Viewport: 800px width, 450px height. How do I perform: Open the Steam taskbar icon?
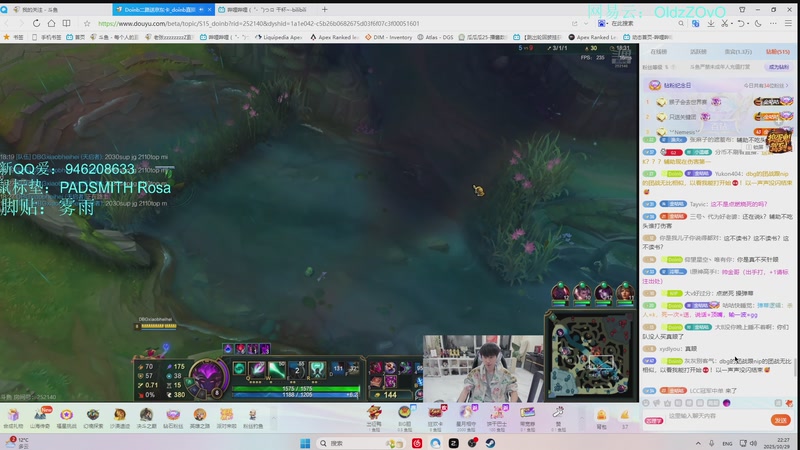point(490,443)
